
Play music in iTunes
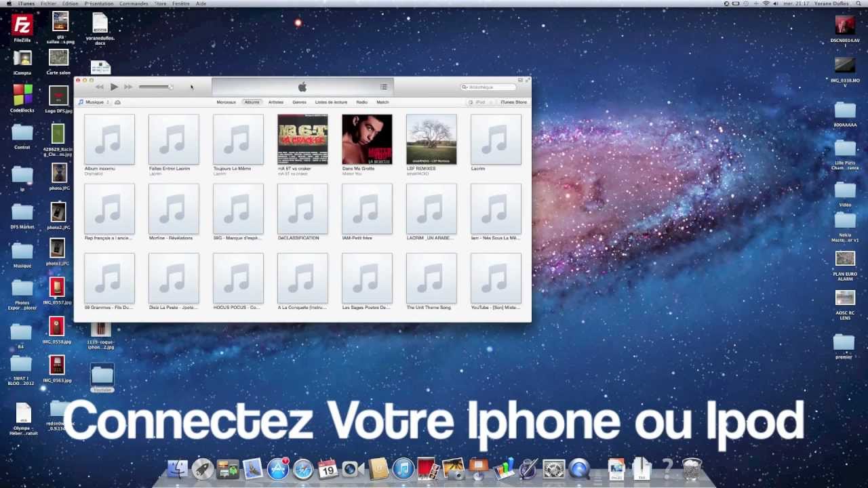tap(114, 87)
